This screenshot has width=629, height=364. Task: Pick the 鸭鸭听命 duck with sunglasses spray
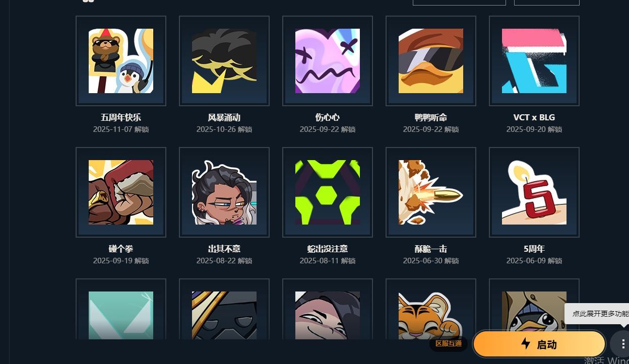click(x=431, y=61)
